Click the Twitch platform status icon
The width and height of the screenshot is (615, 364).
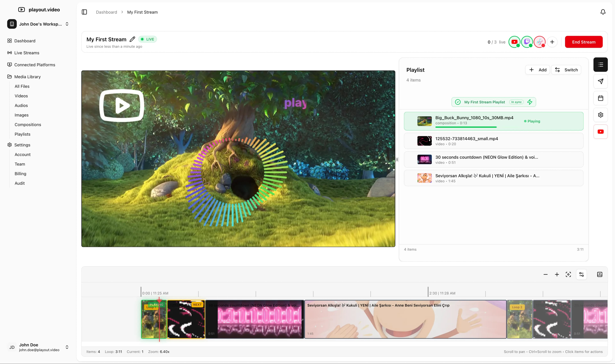pos(527,42)
